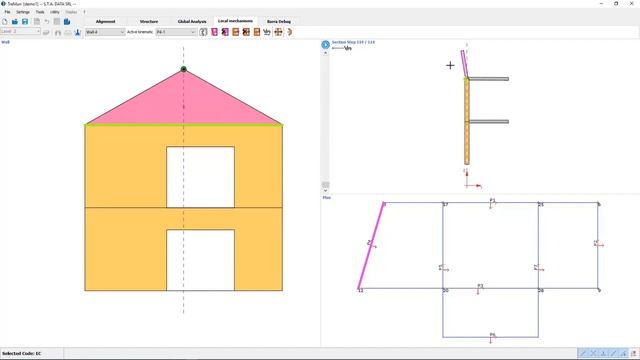640x360 pixels.
Task: Click the orange cross arrows icon
Action: 278,32
